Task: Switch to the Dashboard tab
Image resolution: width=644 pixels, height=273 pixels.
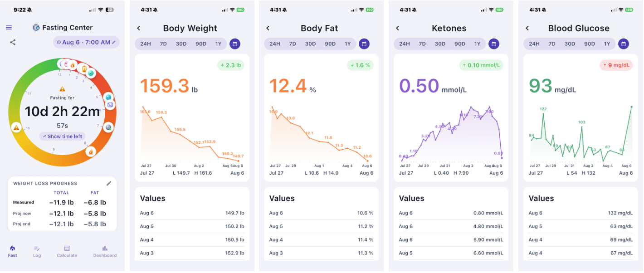Action: 105,251
